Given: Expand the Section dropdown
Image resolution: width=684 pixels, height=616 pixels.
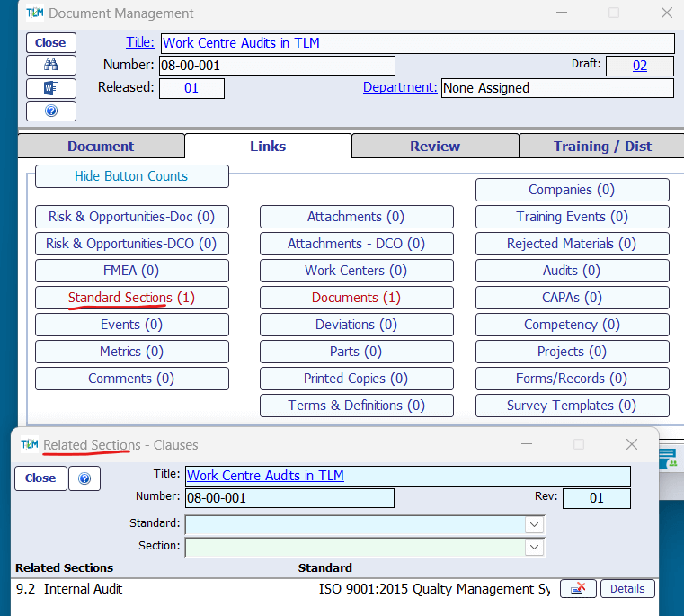Looking at the screenshot, I should tap(534, 546).
